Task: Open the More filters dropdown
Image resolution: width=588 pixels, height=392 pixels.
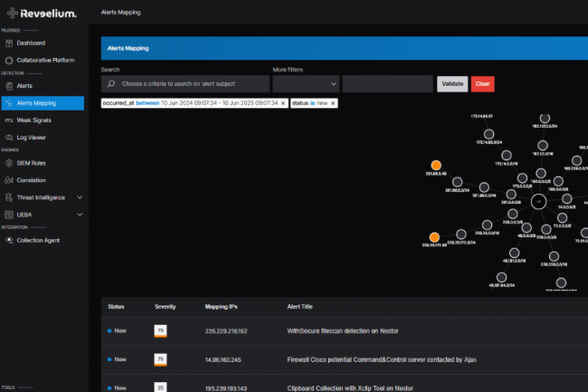Action: [x=305, y=84]
